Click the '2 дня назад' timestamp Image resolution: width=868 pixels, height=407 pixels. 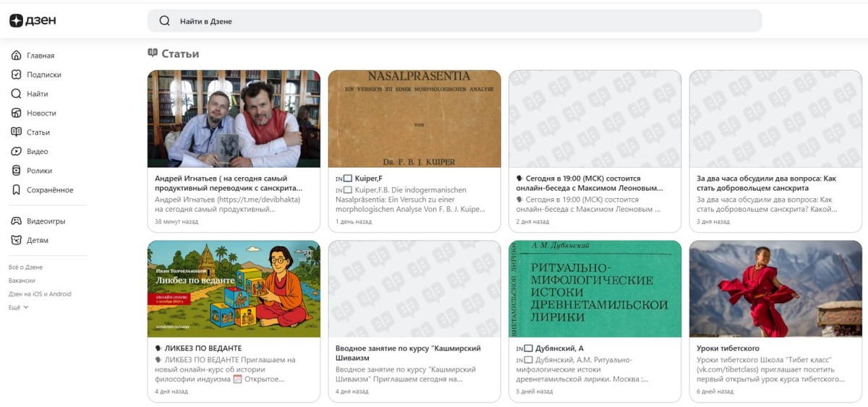(x=533, y=221)
